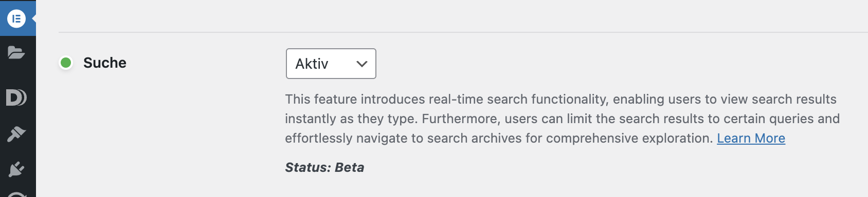Click the green status dot beside Suche
Image resolution: width=868 pixels, height=197 pixels.
point(66,63)
